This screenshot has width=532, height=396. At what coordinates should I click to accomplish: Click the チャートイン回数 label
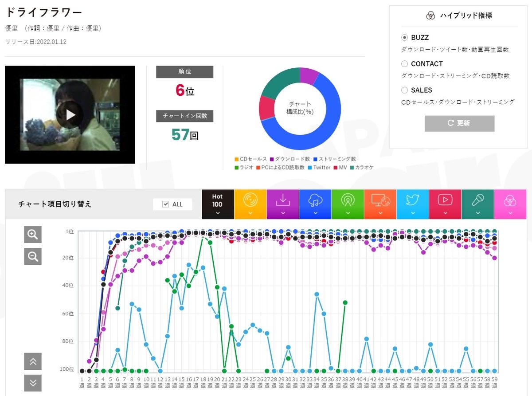pyautogui.click(x=184, y=116)
